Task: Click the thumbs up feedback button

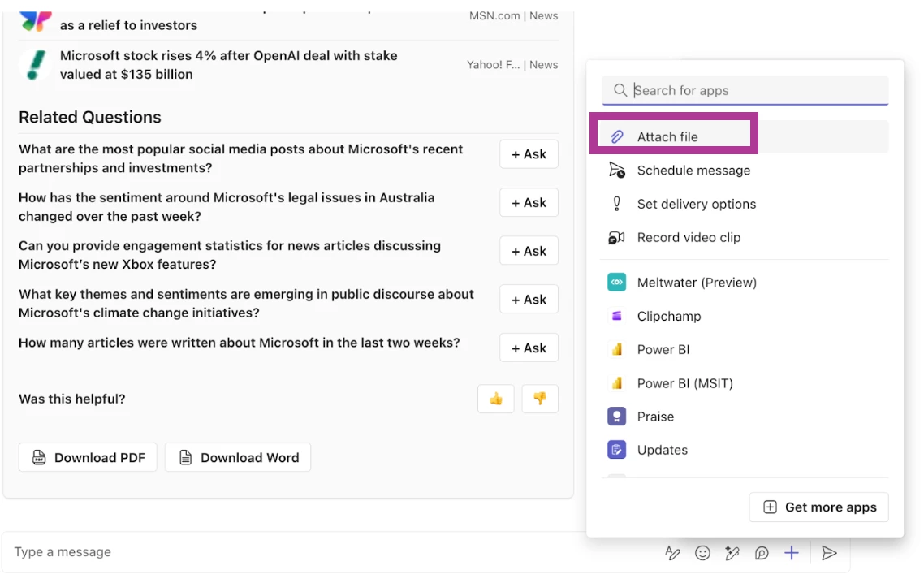Action: tap(495, 399)
